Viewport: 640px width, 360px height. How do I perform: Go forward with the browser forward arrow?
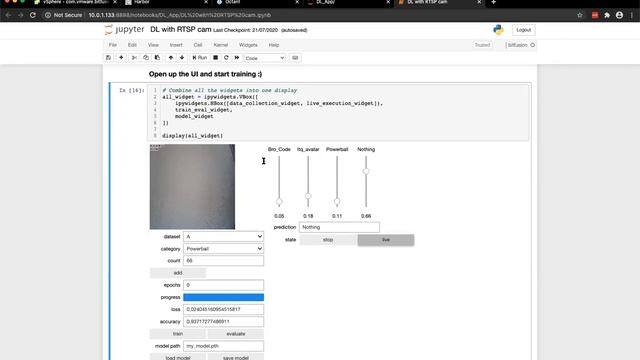tap(20, 15)
